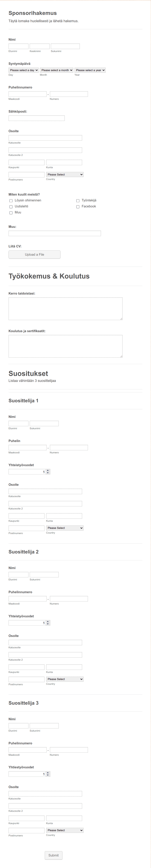Decrease Suosittelija 2 Yhteistyövuodet value
Image resolution: width=151 pixels, height=868 pixels.
pos(48,624)
